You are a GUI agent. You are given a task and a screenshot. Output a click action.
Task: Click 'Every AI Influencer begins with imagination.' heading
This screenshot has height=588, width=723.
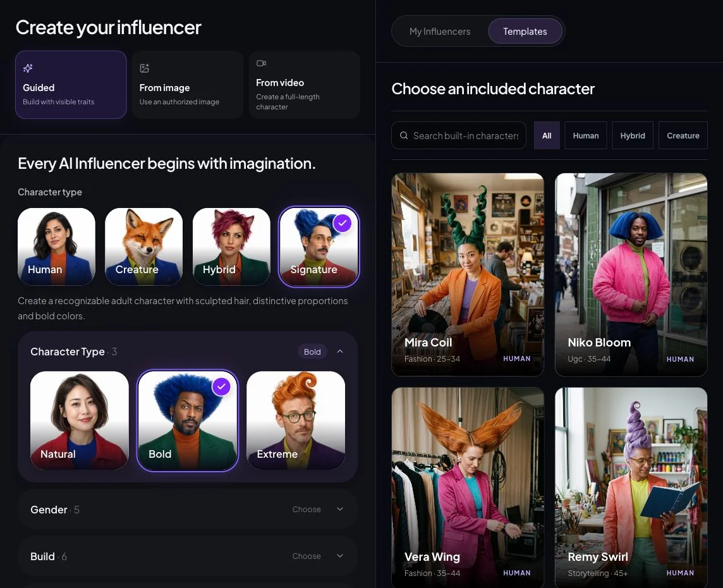[166, 163]
